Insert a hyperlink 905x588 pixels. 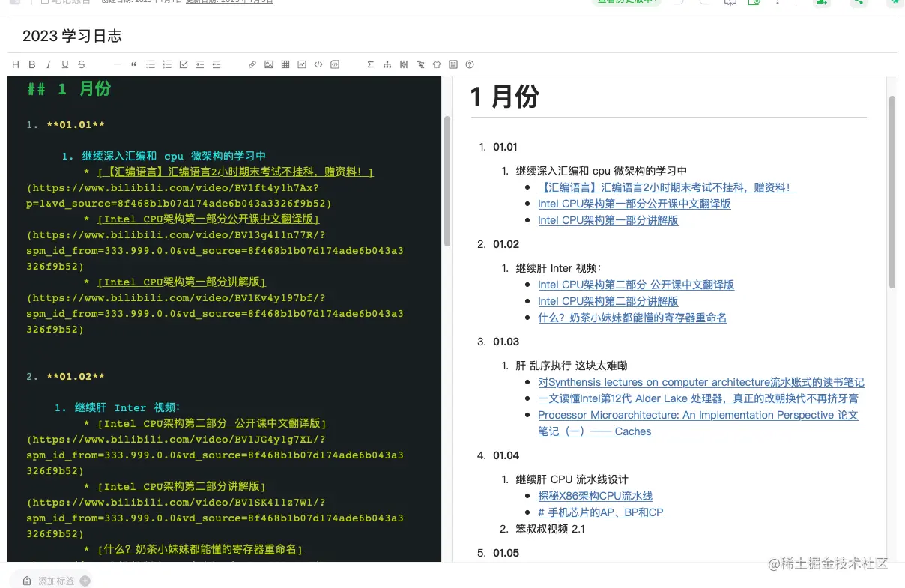pos(252,64)
